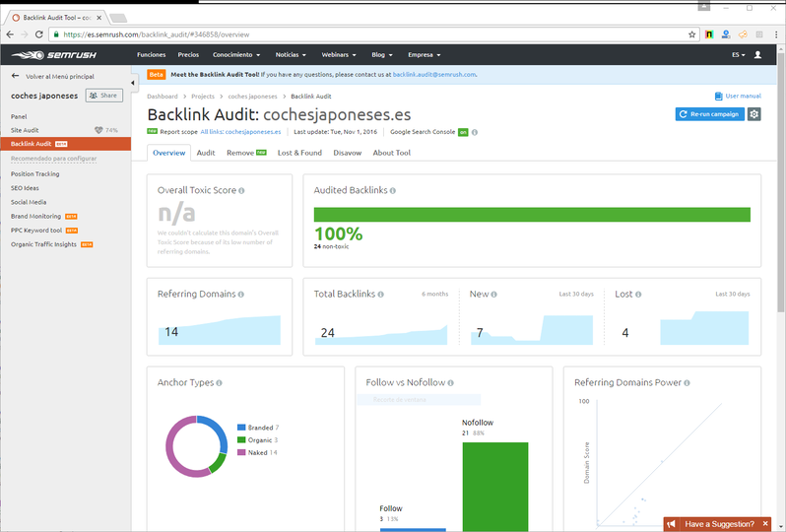Collapse the sidebar with the arrow handle

coord(133,83)
